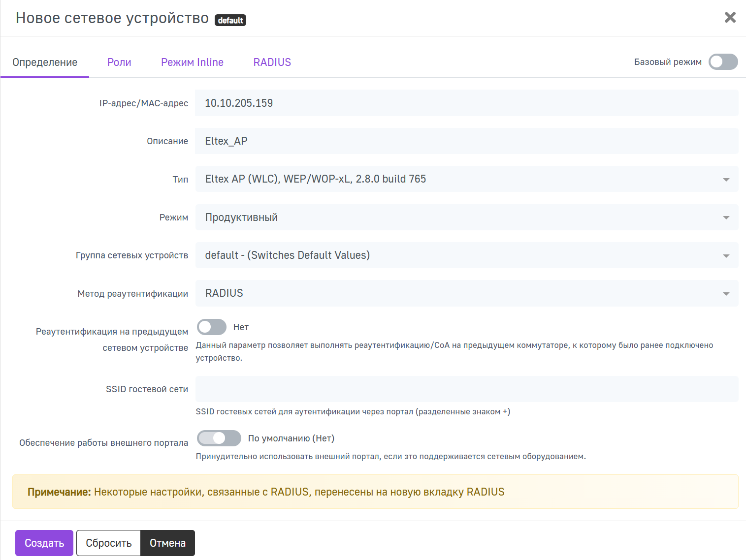This screenshot has height=560, width=746.
Task: Click the RADIUS note banner
Action: [375, 492]
